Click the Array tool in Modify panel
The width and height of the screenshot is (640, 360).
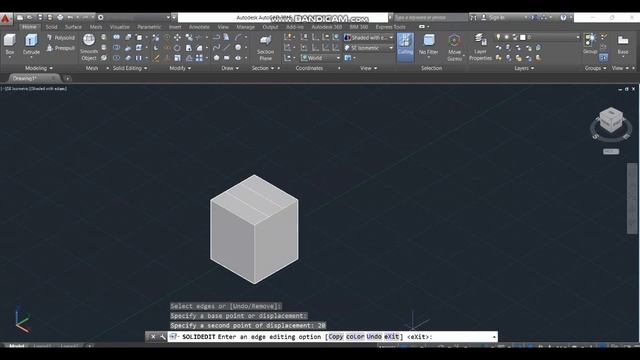click(199, 58)
